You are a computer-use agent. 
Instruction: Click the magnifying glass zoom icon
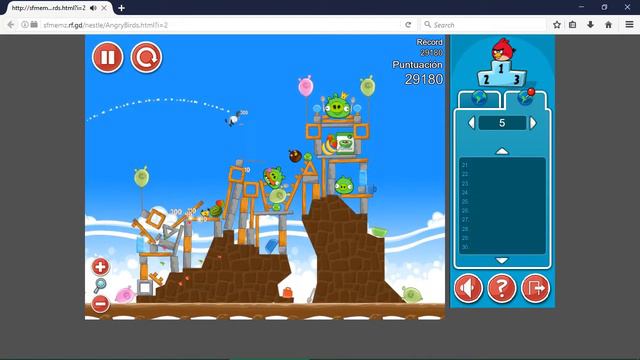[x=100, y=285]
